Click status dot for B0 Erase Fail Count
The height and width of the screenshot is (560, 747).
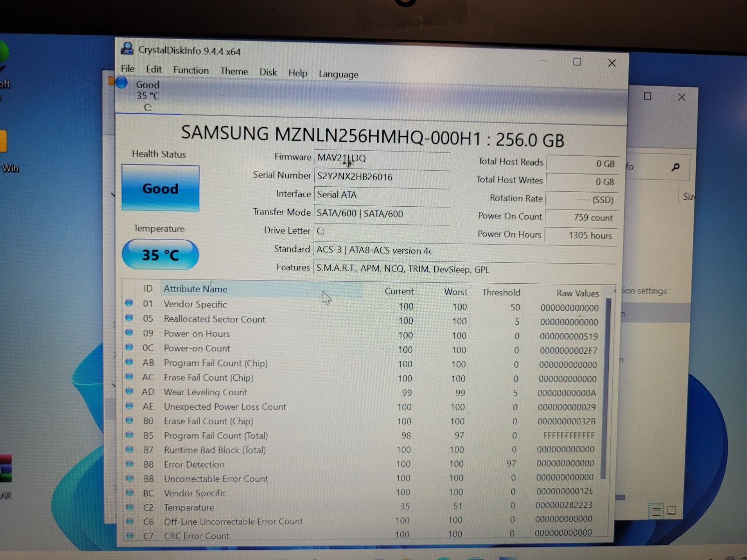[129, 420]
